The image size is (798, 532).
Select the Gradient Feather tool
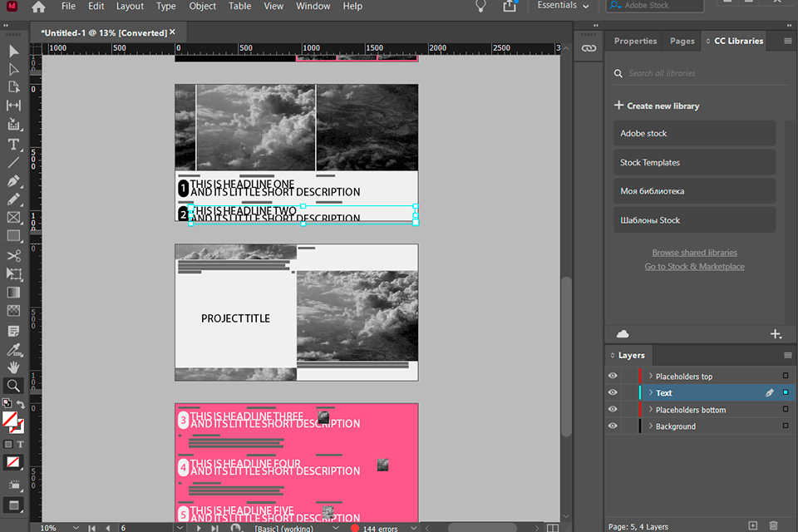click(x=14, y=311)
